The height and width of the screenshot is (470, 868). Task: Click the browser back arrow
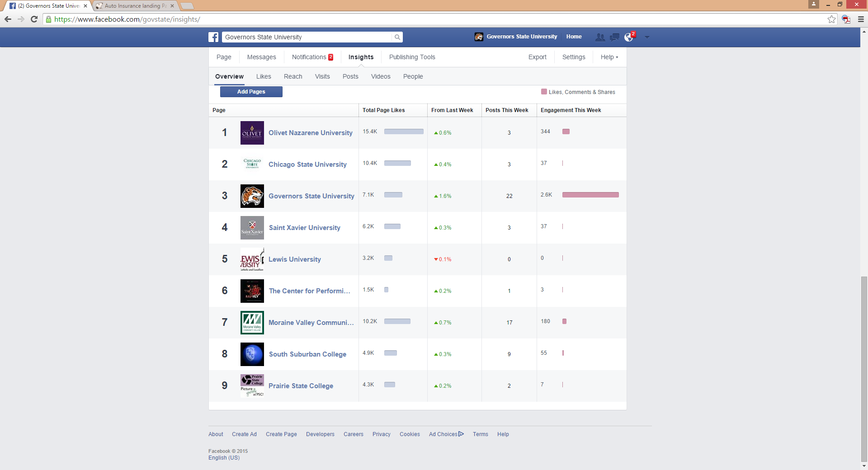[x=8, y=19]
